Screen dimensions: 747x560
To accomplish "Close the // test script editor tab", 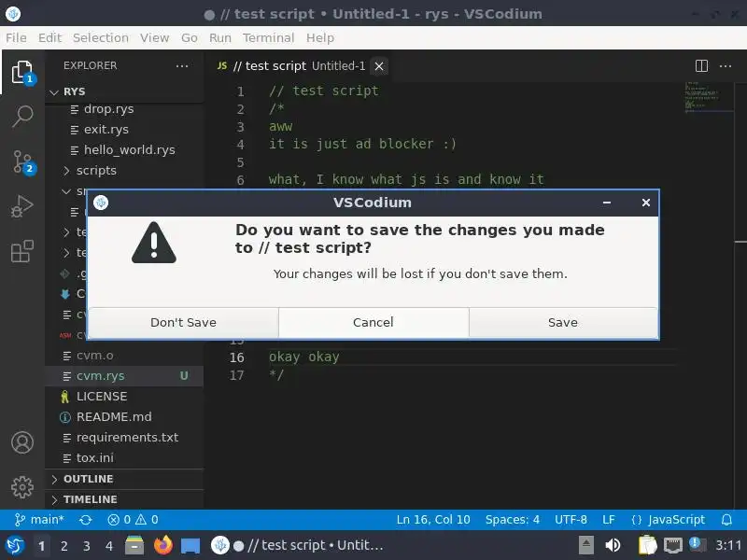I will [379, 66].
